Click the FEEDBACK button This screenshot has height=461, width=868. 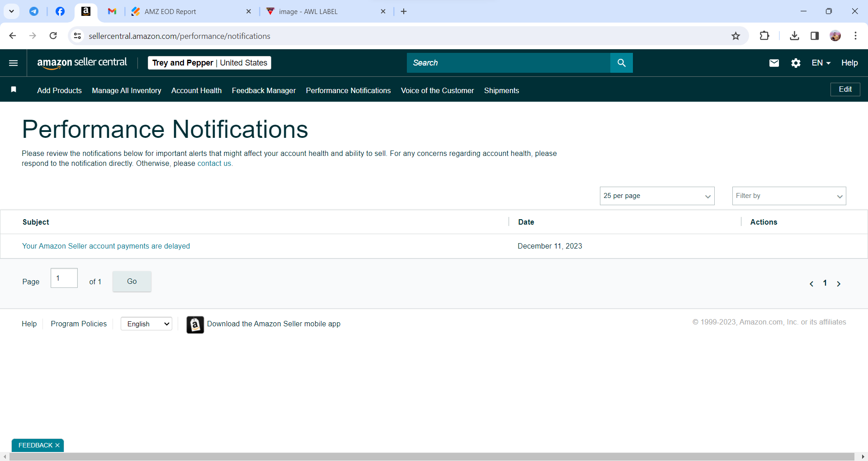click(35, 445)
